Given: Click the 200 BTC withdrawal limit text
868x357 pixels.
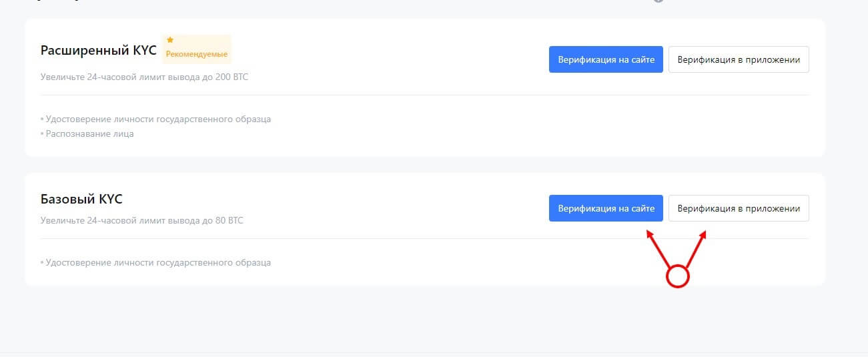Looking at the screenshot, I should pos(144,77).
